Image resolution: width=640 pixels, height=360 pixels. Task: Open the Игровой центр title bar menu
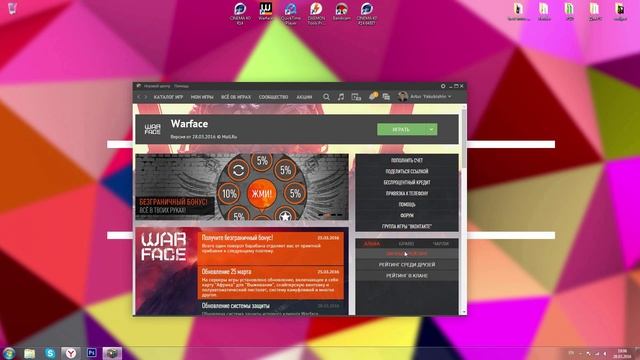pos(157,86)
